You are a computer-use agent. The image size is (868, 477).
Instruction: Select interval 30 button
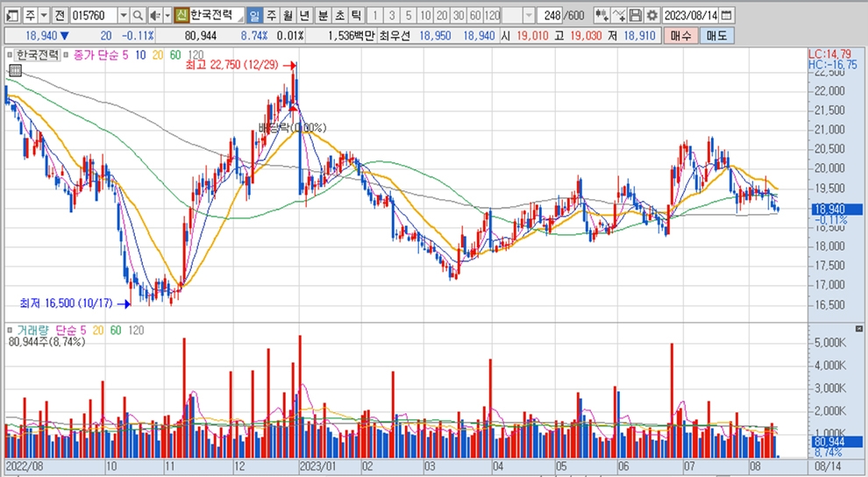tap(459, 15)
